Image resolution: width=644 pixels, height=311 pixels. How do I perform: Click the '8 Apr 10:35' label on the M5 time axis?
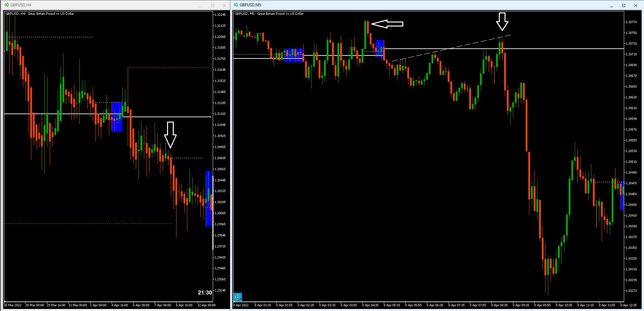564,305
